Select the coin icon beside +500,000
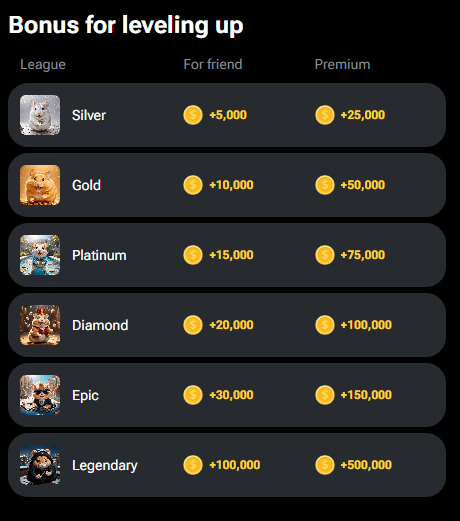The height and width of the screenshot is (521, 460). [x=325, y=465]
